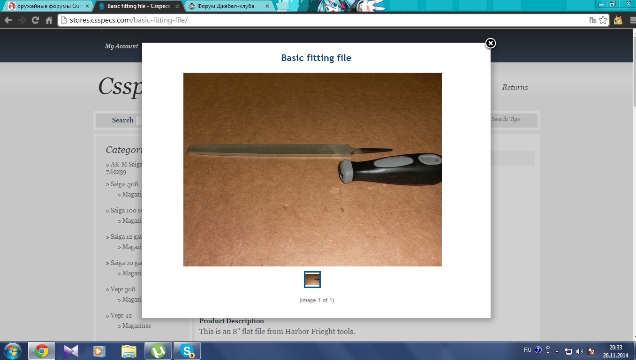Click the doge extension icon
Viewport: 636px width, 364px height.
[x=618, y=20]
